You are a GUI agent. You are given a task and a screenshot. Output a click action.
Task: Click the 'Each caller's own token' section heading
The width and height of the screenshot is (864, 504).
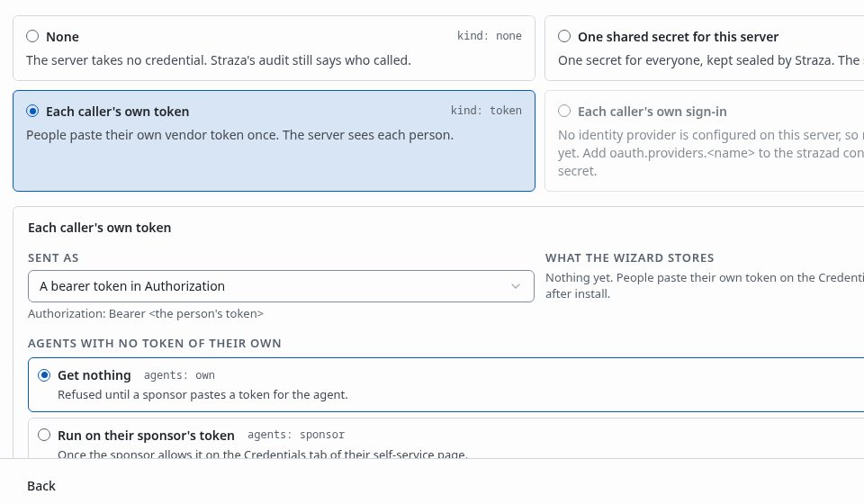[100, 228]
